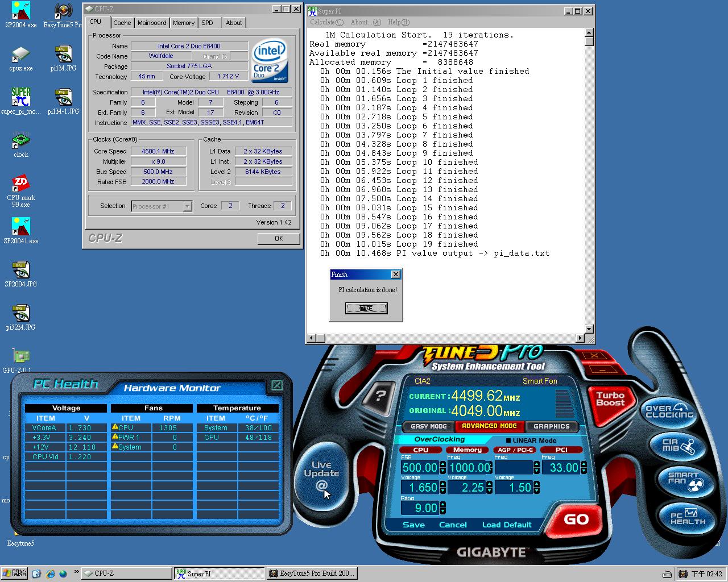This screenshot has width=728, height=582.
Task: Switch to EASY MODE in EasyTune5
Action: 429,426
